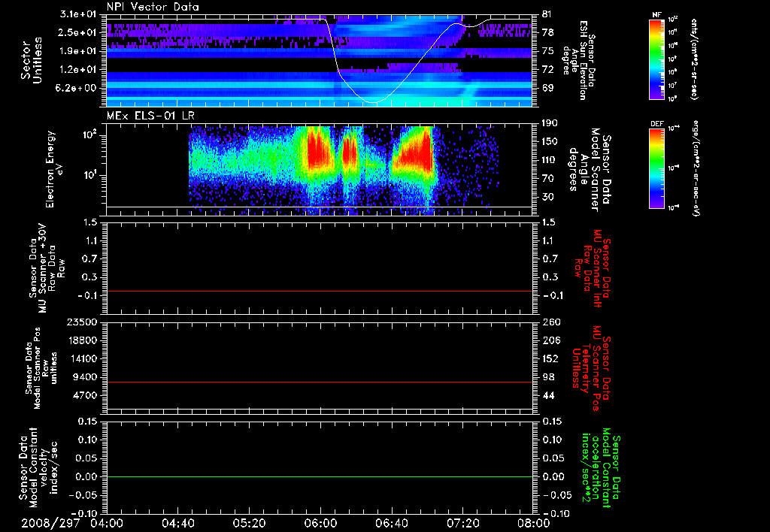This screenshot has height=532, width=770.
Task: Click the red line in the MU Scanner +30V panel
Action: (319, 291)
